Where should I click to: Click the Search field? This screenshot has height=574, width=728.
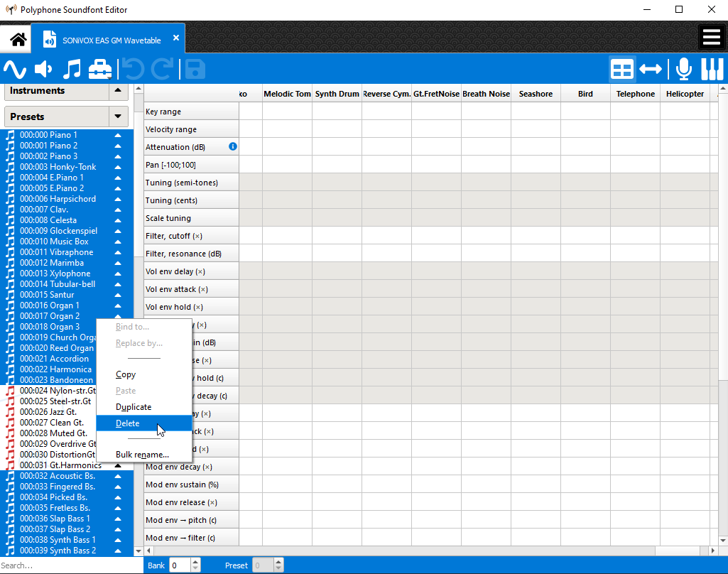point(64,565)
